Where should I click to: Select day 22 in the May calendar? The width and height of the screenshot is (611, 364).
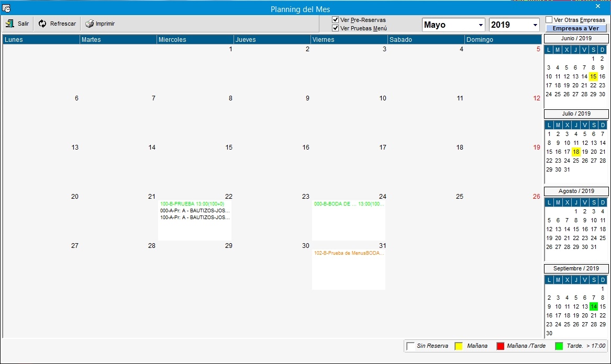click(229, 197)
